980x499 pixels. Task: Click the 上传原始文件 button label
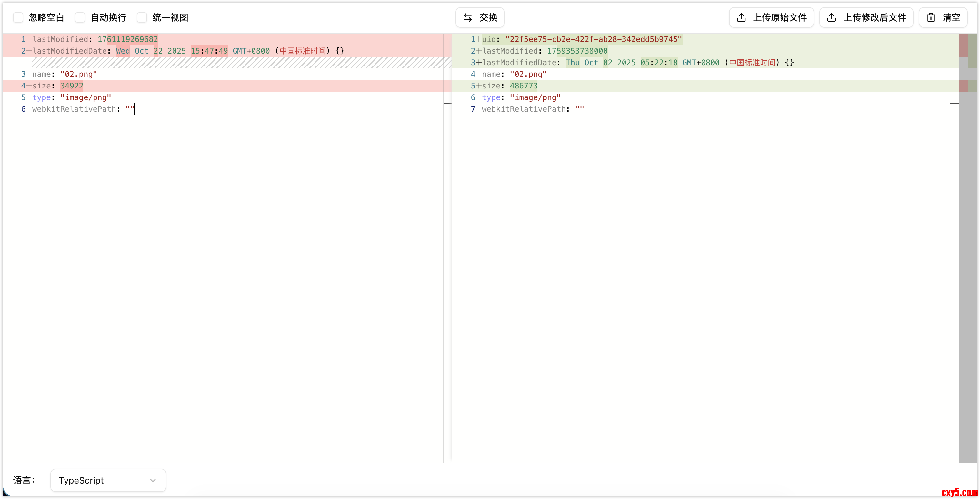(779, 17)
